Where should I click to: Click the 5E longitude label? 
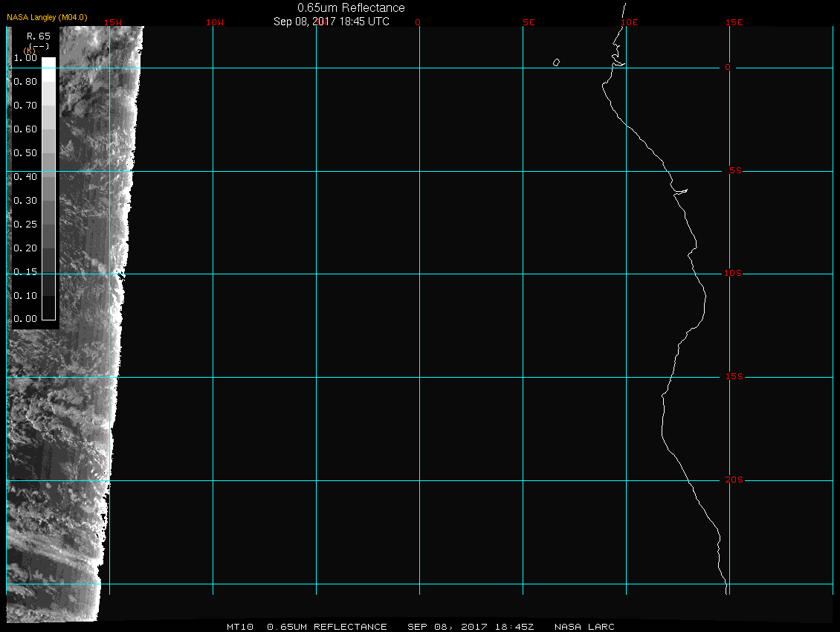pos(529,22)
